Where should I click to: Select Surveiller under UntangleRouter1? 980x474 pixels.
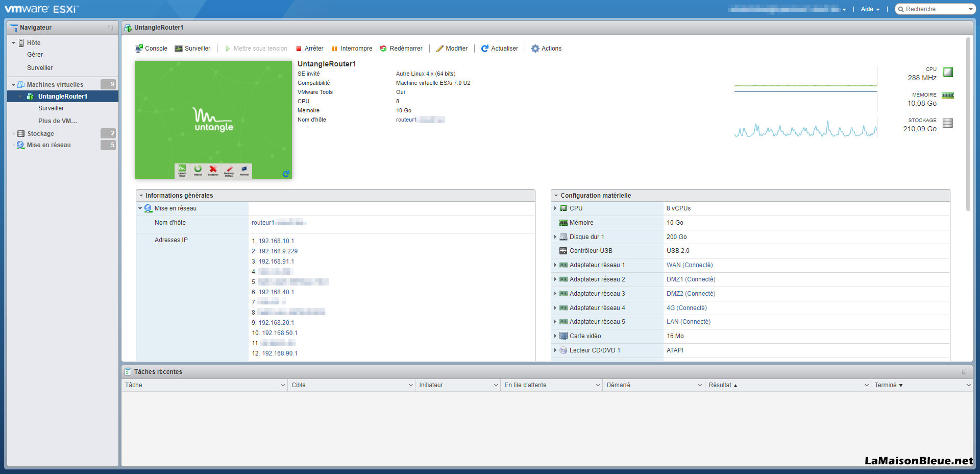pos(51,108)
